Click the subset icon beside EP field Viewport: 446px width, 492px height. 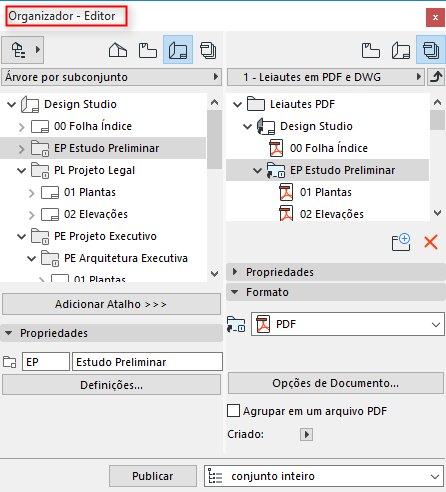9,362
